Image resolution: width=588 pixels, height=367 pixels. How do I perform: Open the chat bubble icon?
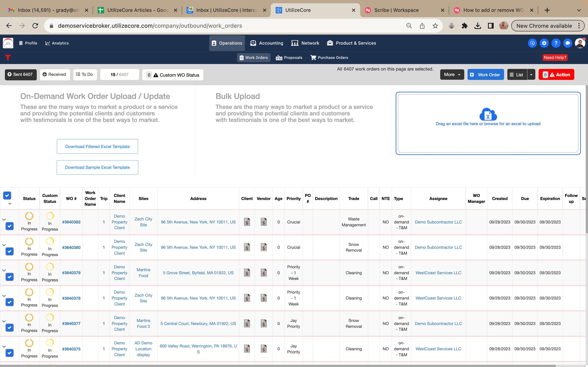[x=567, y=43]
